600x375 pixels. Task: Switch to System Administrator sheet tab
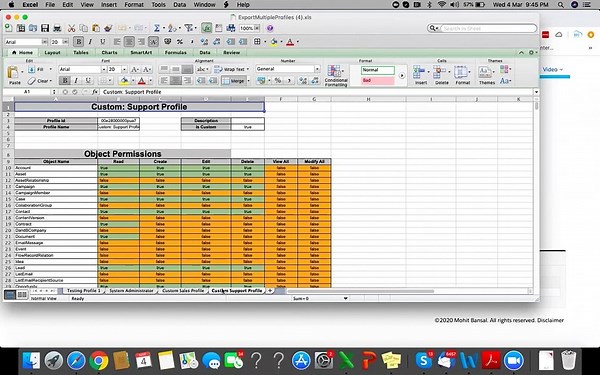point(131,291)
